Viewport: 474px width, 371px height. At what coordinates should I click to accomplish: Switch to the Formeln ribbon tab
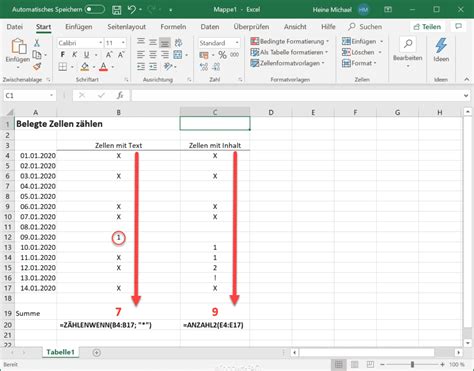pyautogui.click(x=173, y=27)
